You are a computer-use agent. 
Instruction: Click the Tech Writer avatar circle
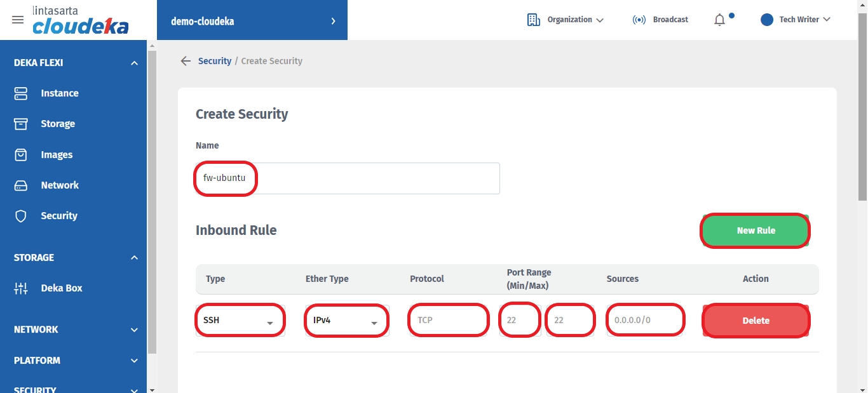click(767, 20)
